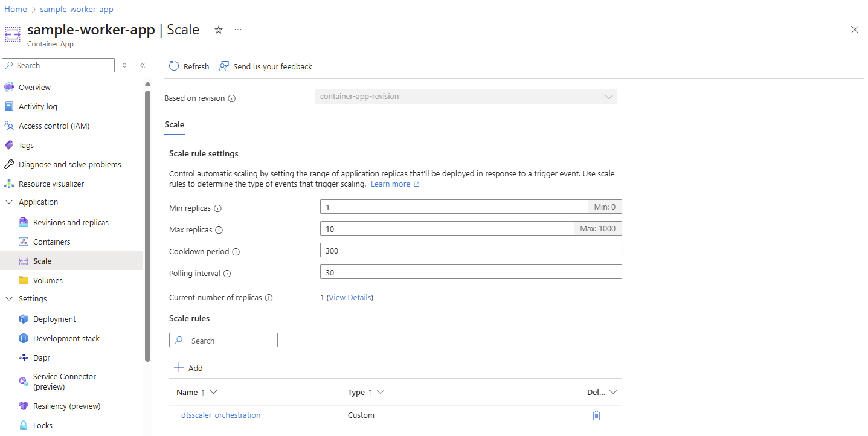The image size is (868, 436).
Task: Open the Volumes section
Action: click(49, 280)
